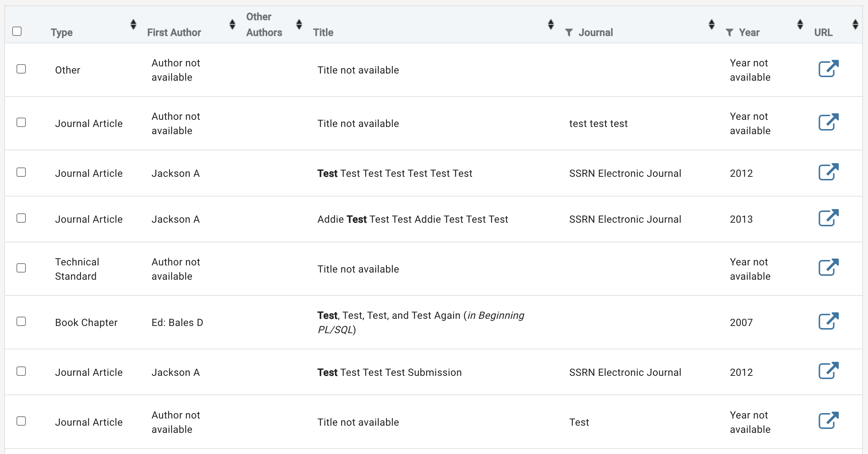Tick checkbox for Addie Test article row
The image size is (868, 454).
[x=21, y=218]
